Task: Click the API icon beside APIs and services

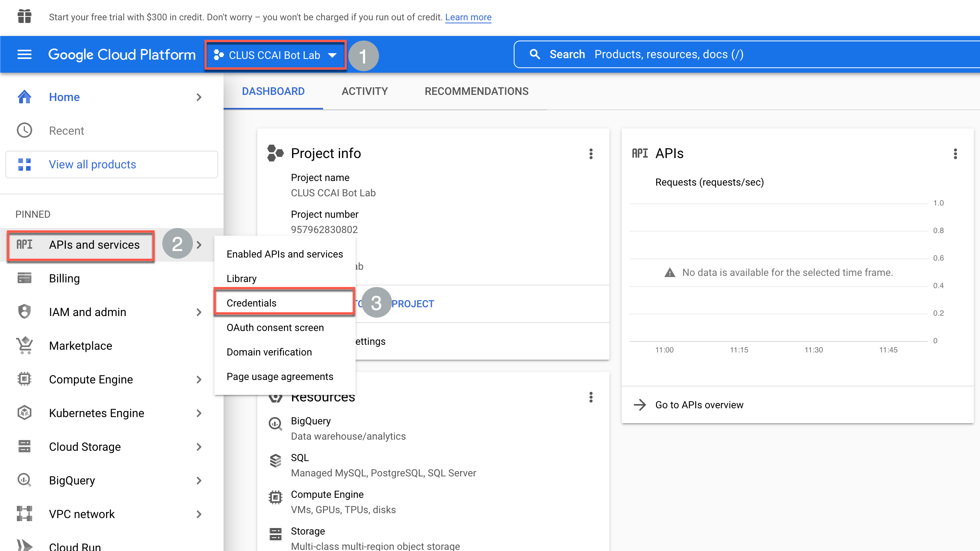Action: pyautogui.click(x=24, y=245)
